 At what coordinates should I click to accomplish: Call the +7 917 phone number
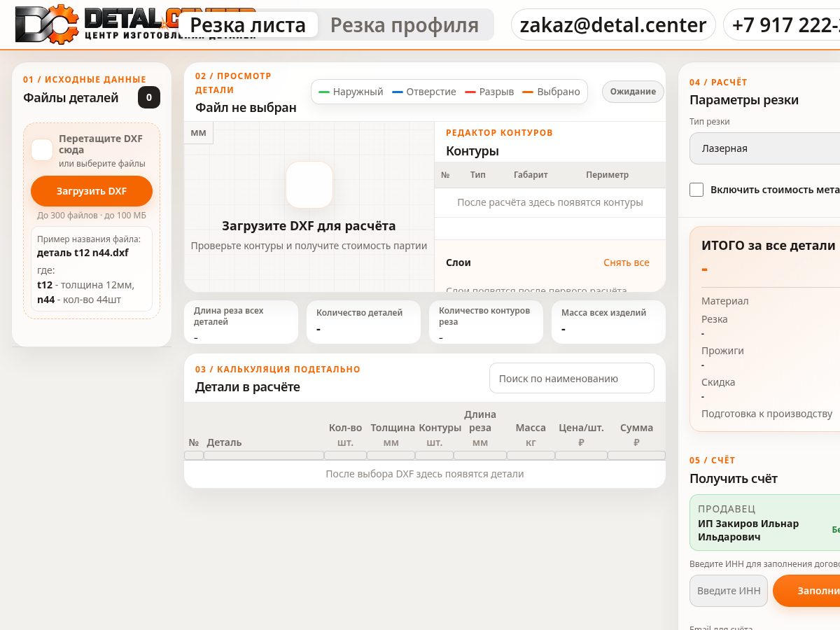[782, 25]
